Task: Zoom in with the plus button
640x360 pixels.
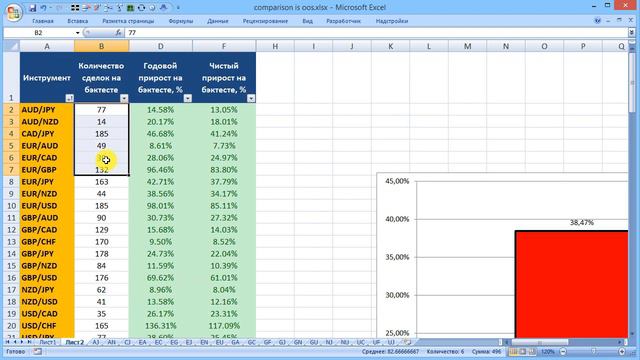Action: [x=622, y=351]
